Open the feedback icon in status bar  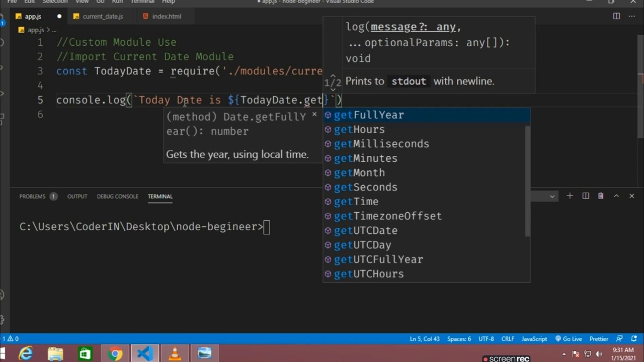pyautogui.click(x=619, y=339)
